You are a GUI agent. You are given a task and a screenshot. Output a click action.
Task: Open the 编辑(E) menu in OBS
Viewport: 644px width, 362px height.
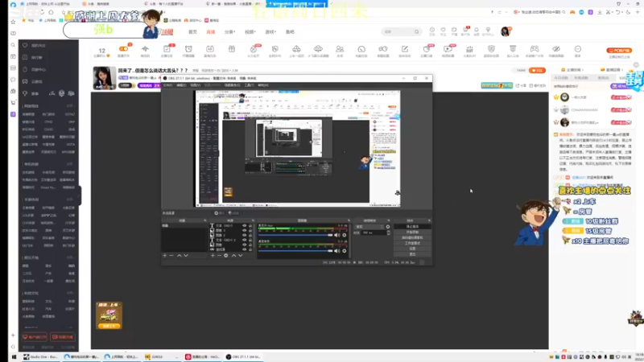[x=181, y=85]
